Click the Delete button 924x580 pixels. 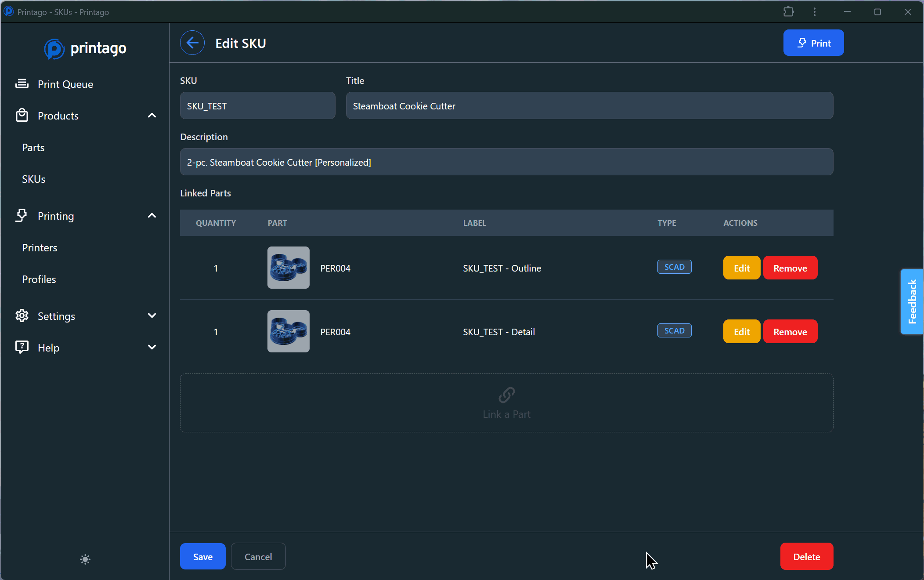(x=807, y=556)
